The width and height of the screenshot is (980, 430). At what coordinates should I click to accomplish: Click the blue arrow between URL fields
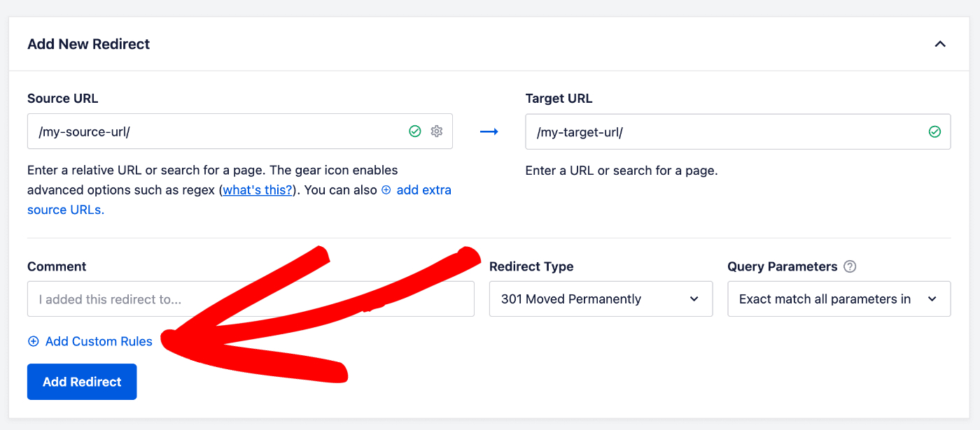tap(489, 131)
